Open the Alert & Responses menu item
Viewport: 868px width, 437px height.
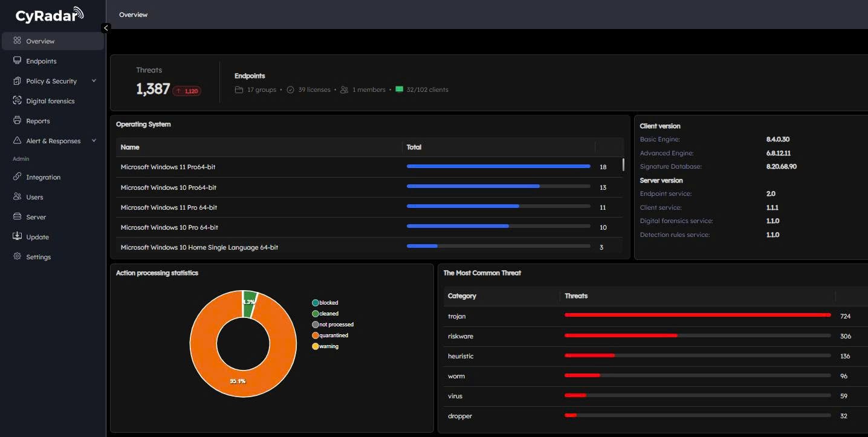[53, 141]
